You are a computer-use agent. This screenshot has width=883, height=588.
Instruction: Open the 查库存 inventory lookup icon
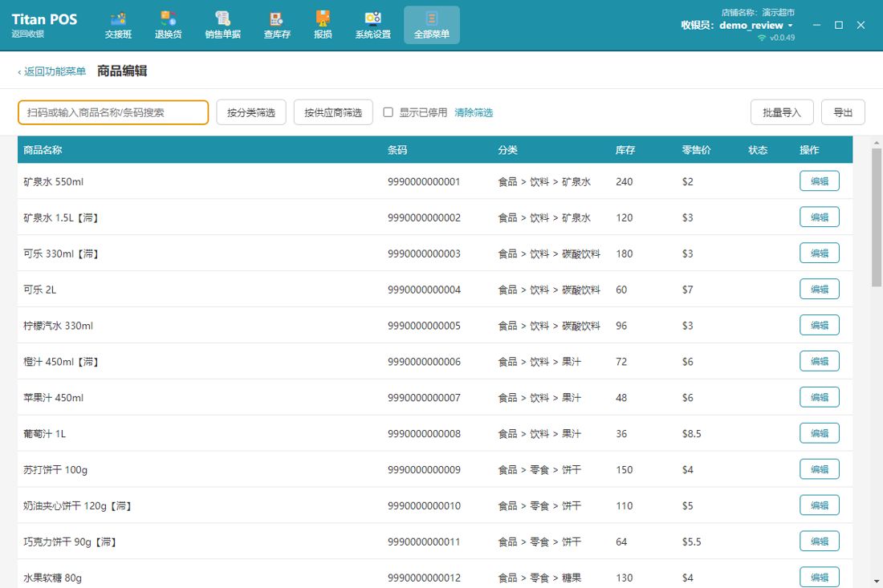pyautogui.click(x=277, y=26)
